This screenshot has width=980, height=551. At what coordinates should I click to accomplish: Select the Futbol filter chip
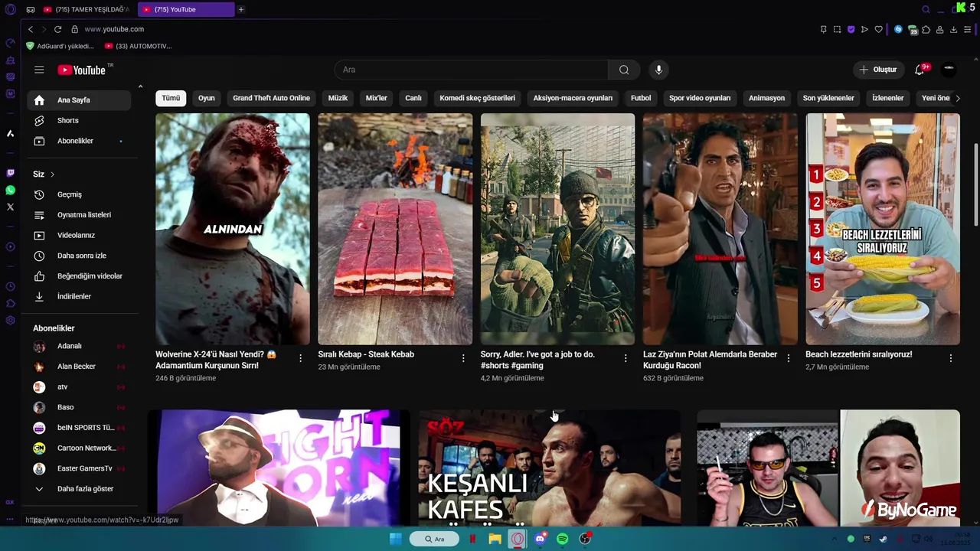pyautogui.click(x=641, y=98)
